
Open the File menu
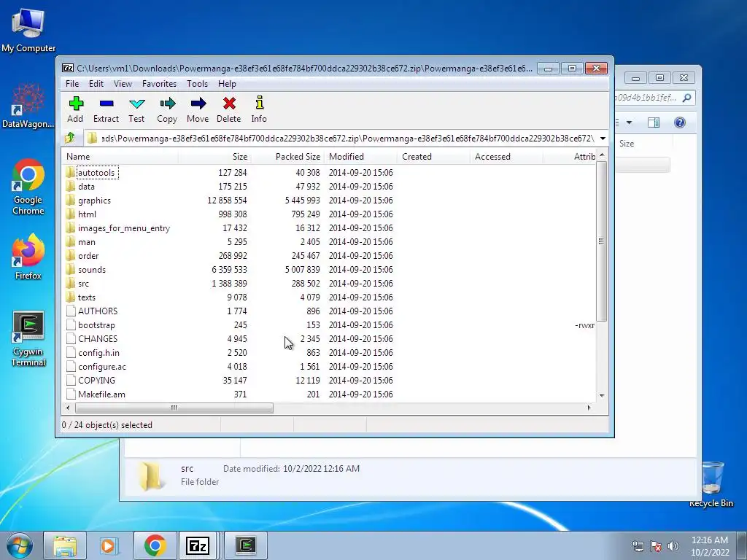coord(72,83)
